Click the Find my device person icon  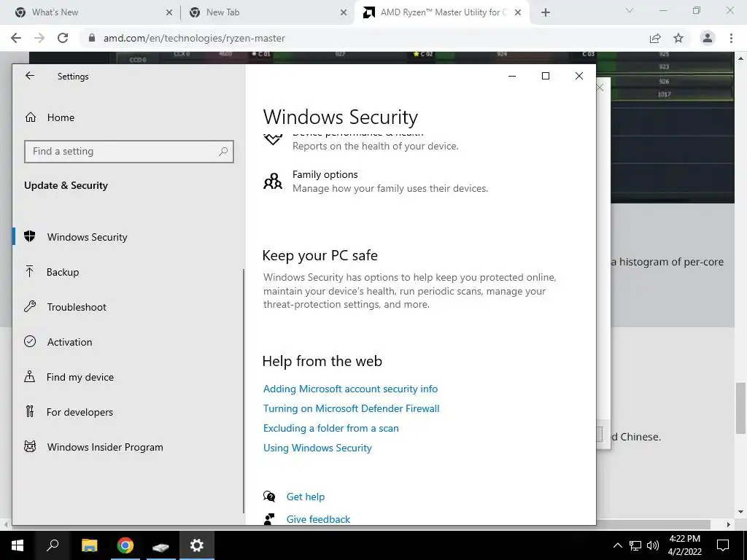(29, 376)
